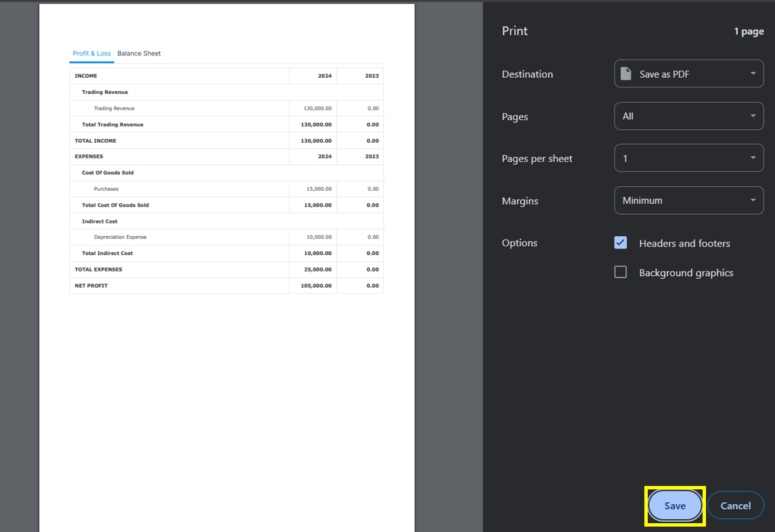Screen dimensions: 775x532
Task: Uncheck the Headers and footers checkbox
Action: click(x=620, y=243)
